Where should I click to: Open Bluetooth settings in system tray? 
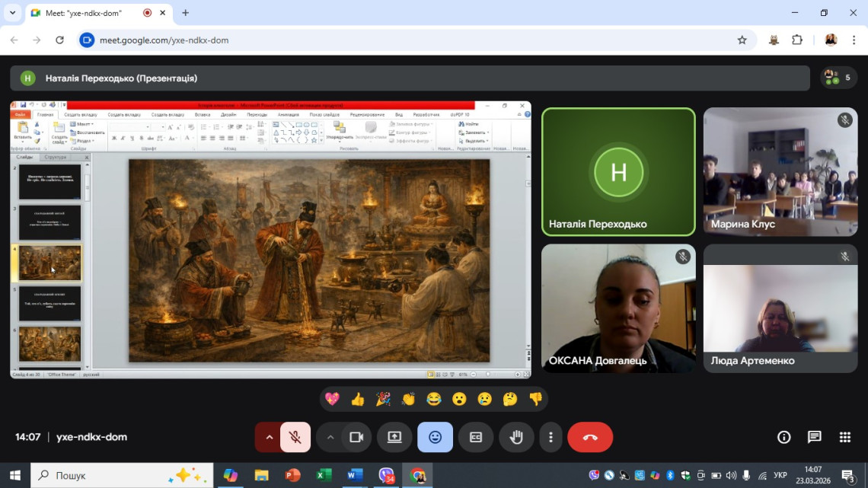pyautogui.click(x=670, y=475)
